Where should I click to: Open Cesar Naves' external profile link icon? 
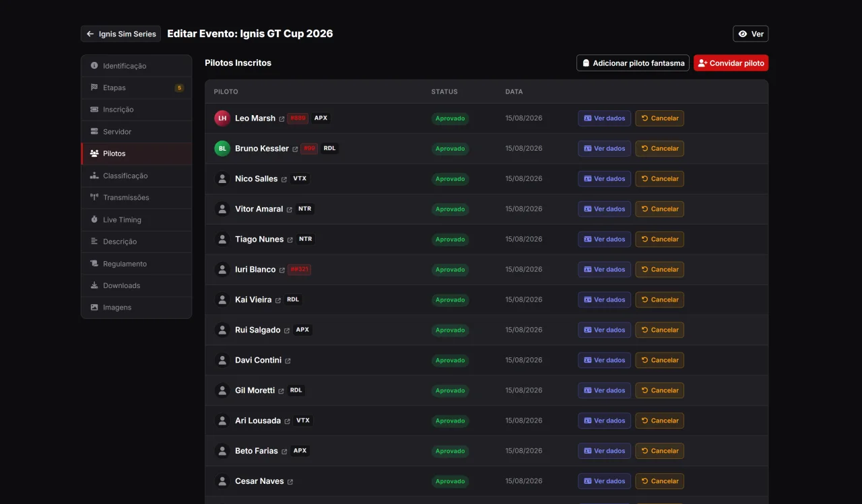click(290, 482)
